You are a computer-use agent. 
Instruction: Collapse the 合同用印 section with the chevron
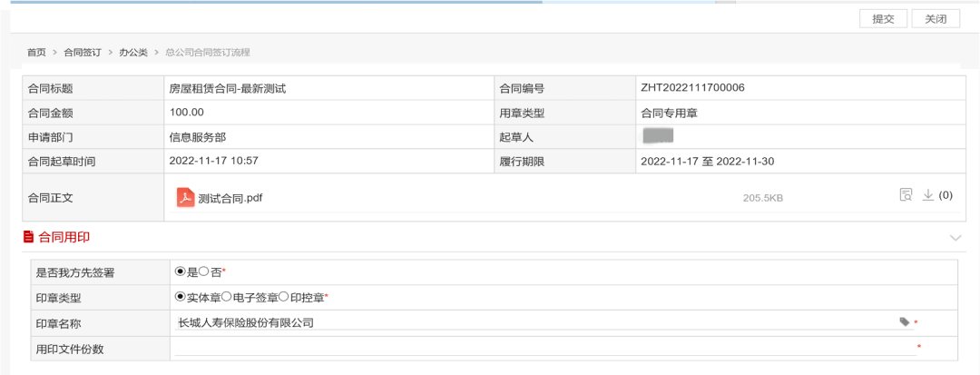955,238
